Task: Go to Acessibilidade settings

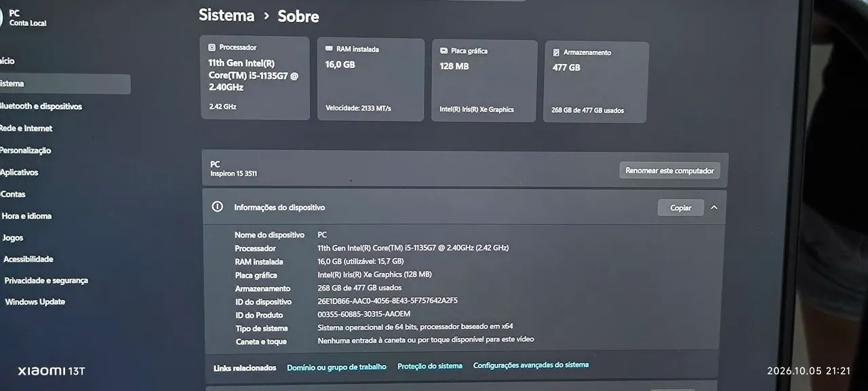Action: (28, 259)
